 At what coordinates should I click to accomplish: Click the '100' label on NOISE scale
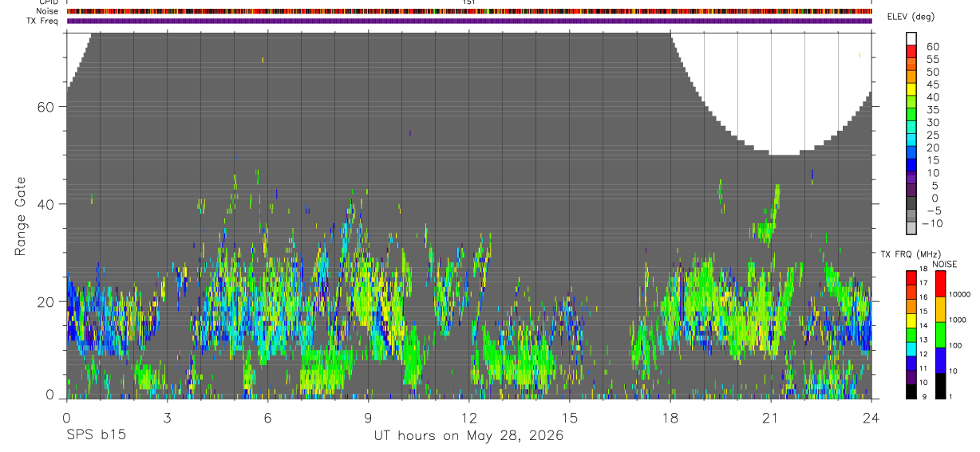[955, 345]
